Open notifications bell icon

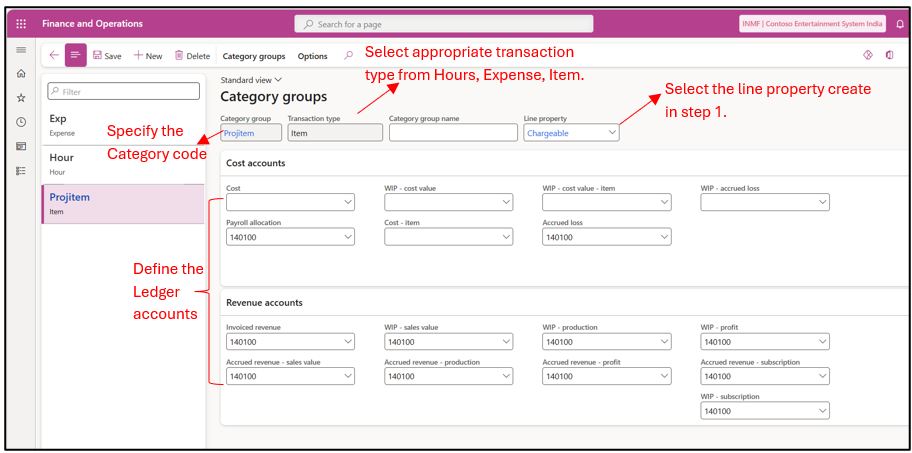(900, 24)
